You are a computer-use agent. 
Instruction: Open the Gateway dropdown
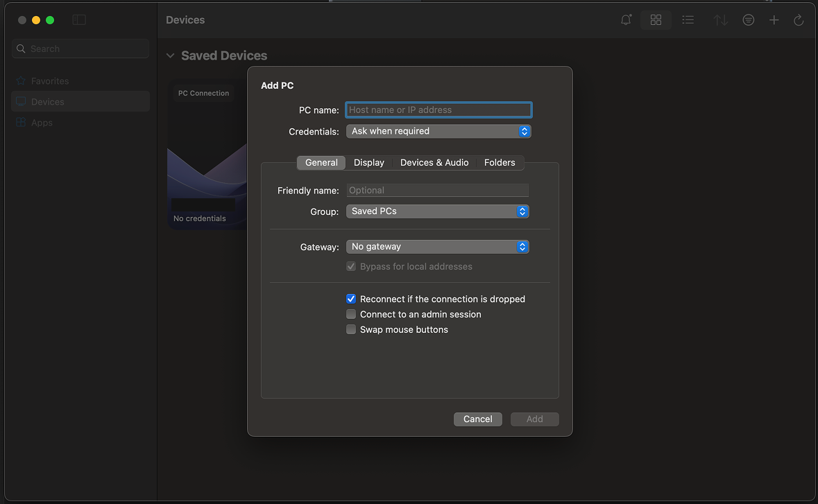pyautogui.click(x=437, y=247)
